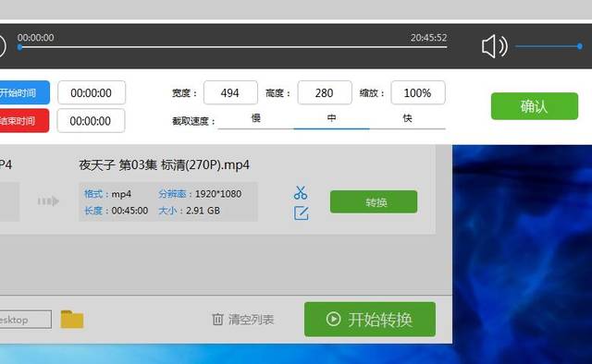The width and height of the screenshot is (592, 364).
Task: Click the 宽度 field showing 494
Action: pyautogui.click(x=230, y=92)
